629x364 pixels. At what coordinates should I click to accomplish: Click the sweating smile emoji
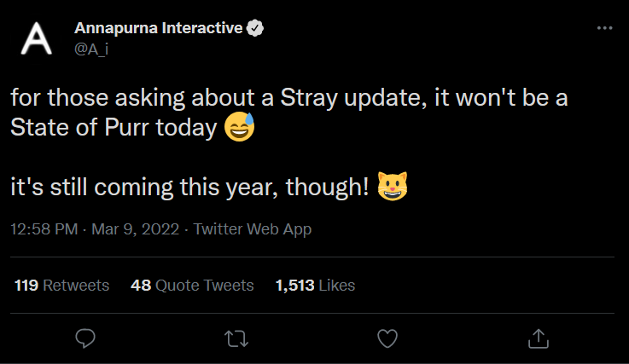coord(238,129)
